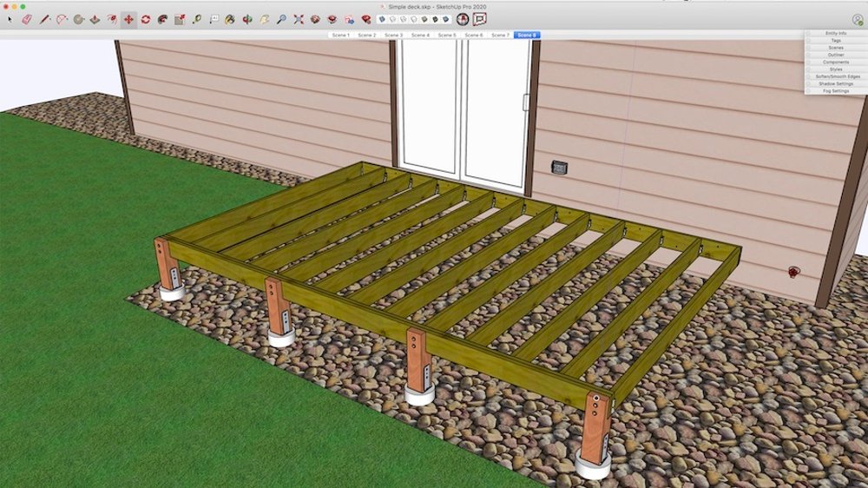Activate the Push/Pull tool
The image size is (868, 488).
coord(95,19)
